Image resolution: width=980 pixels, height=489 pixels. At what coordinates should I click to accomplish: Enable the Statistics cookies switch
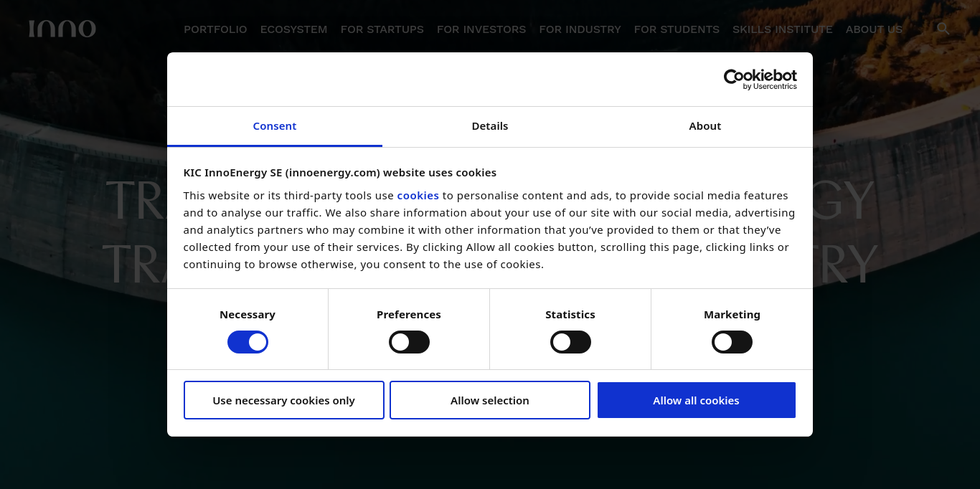[570, 342]
